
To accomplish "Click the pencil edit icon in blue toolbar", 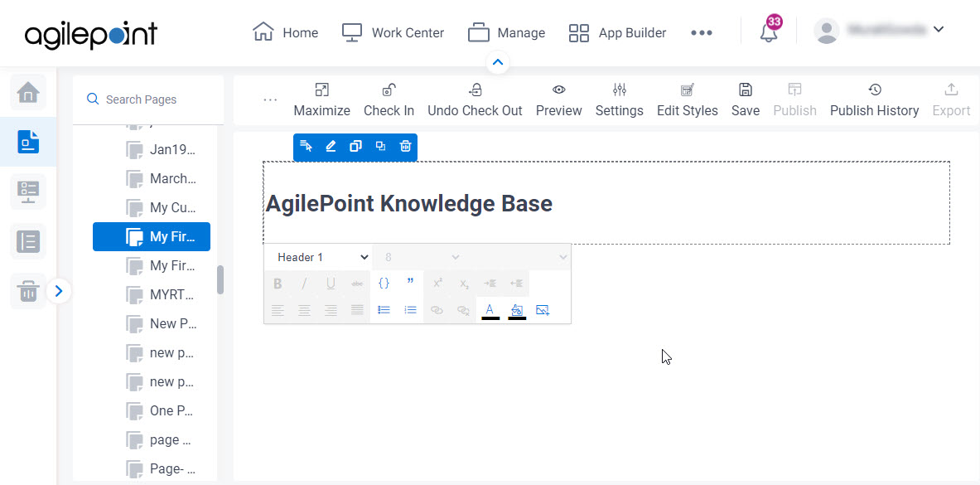I will [x=331, y=147].
